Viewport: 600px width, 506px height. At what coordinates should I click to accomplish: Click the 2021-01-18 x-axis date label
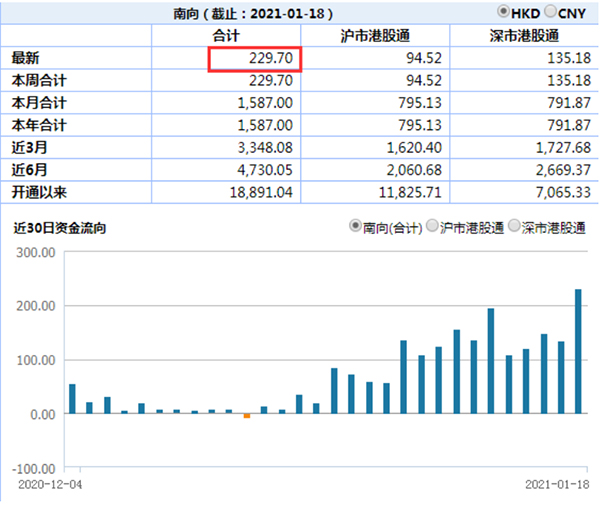[557, 485]
